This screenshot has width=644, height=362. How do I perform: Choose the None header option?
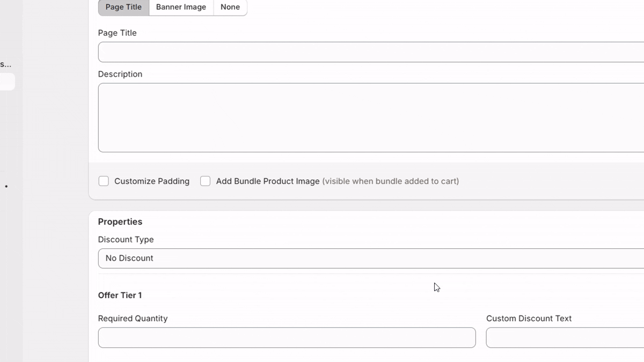230,8
